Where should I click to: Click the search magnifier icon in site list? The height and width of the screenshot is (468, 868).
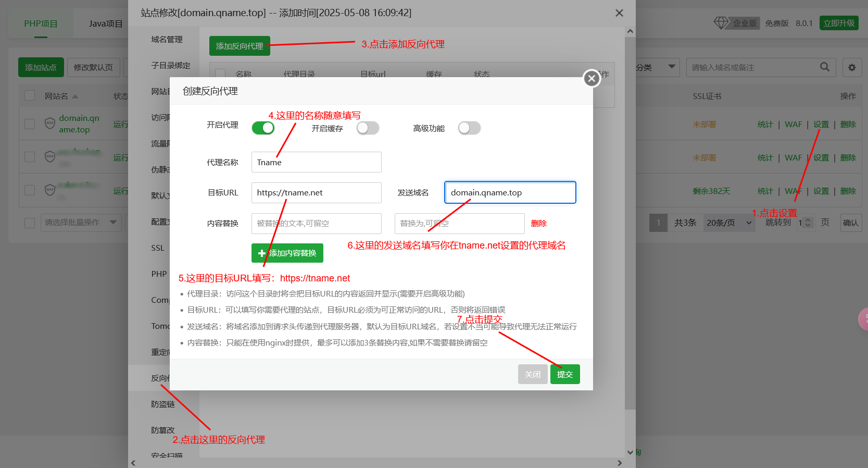824,67
